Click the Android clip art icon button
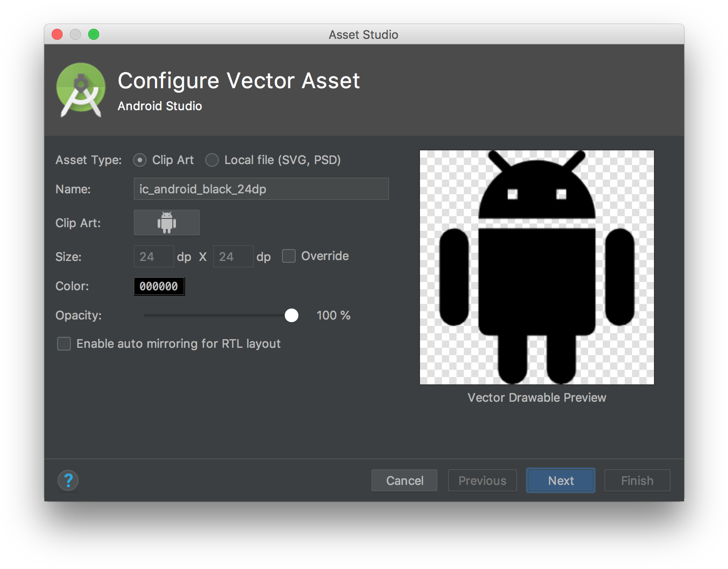Image resolution: width=728 pixels, height=569 pixels. coord(166,223)
